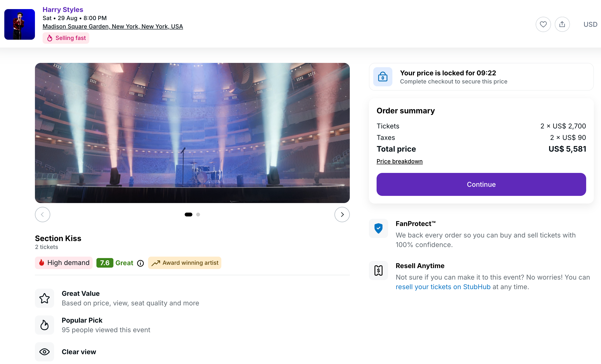Open the Price breakdown link

pyautogui.click(x=400, y=161)
